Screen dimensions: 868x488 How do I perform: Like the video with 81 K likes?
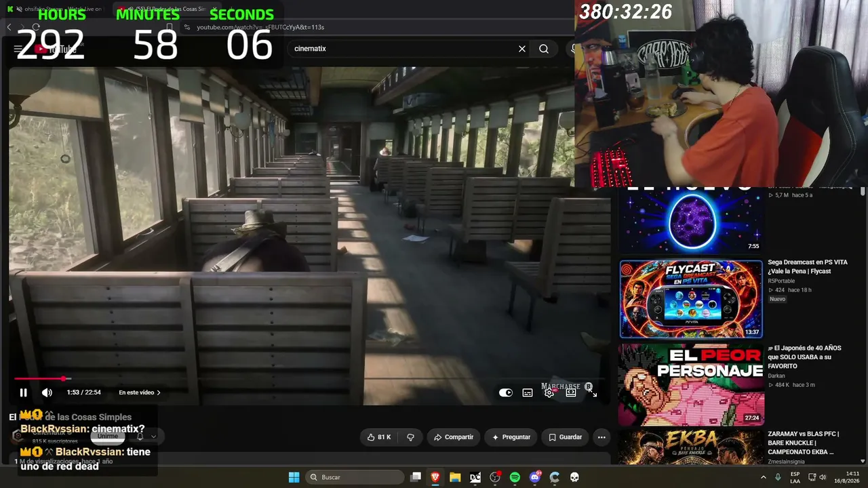click(378, 437)
